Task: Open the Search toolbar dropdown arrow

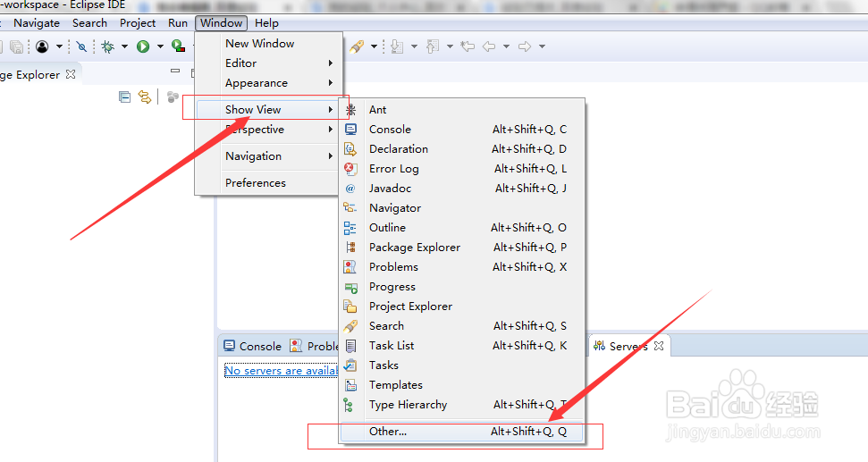Action: (x=374, y=46)
